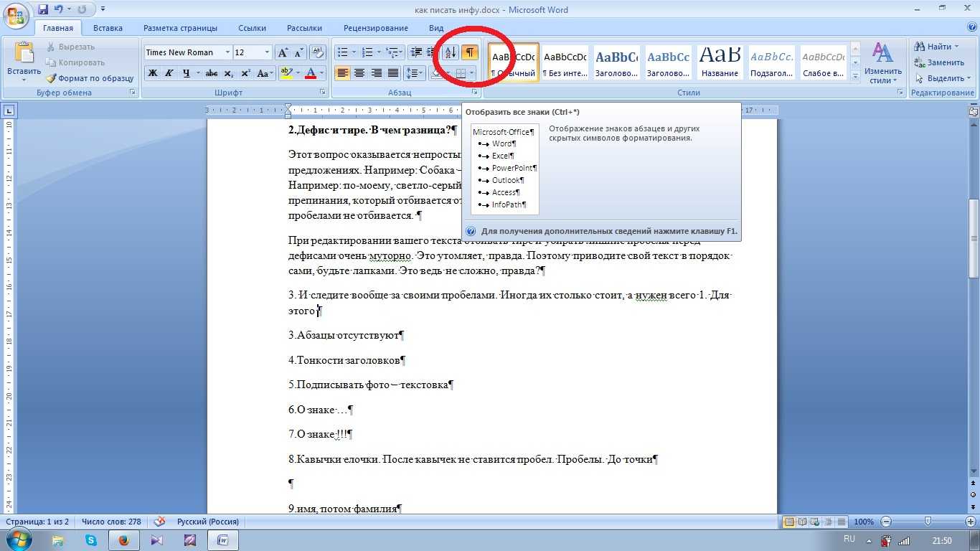Image resolution: width=980 pixels, height=551 pixels.
Task: Open the Times New Roman font dropdown
Action: (227, 52)
